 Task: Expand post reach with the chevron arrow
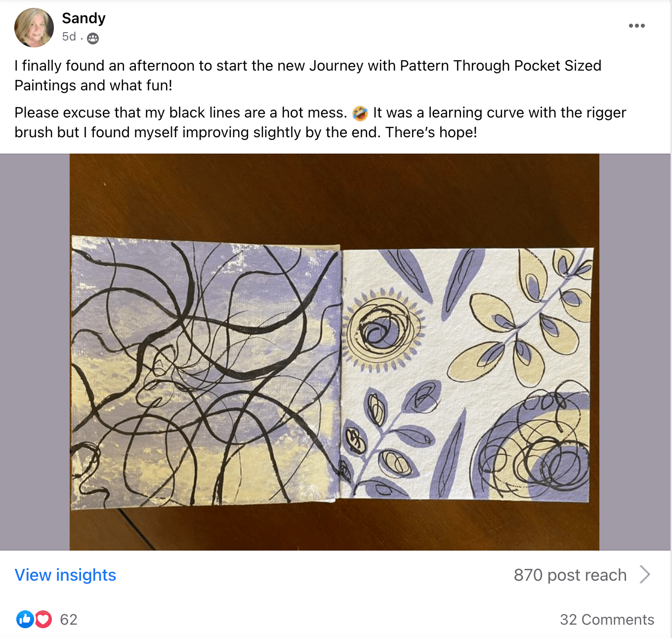pos(645,575)
